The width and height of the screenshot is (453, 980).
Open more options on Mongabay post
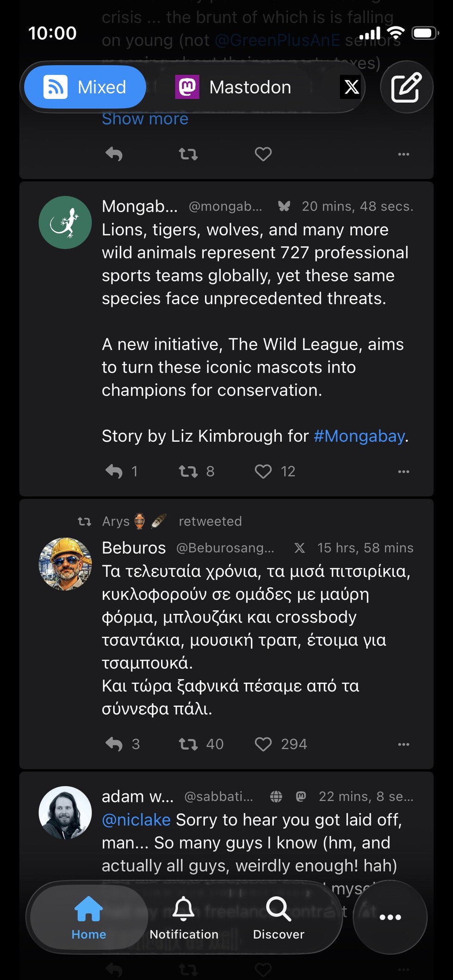pos(403,471)
